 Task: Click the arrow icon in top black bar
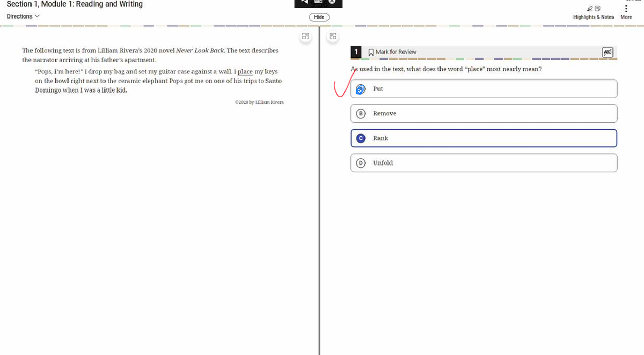305,2
